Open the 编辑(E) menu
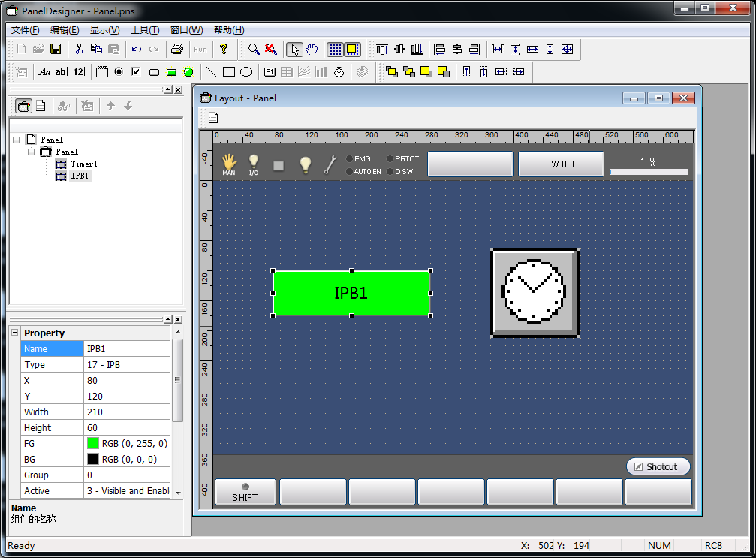This screenshot has height=558, width=756. [64, 30]
